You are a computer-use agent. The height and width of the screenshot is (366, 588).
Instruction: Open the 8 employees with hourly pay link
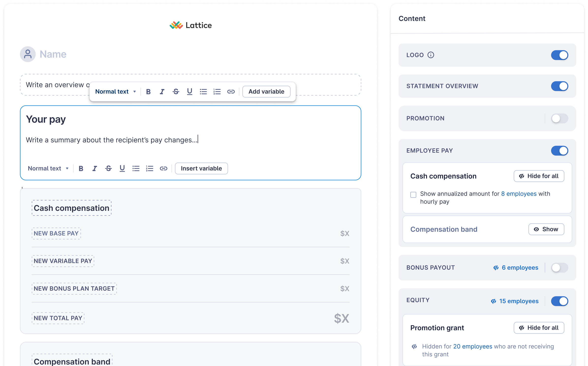point(519,194)
